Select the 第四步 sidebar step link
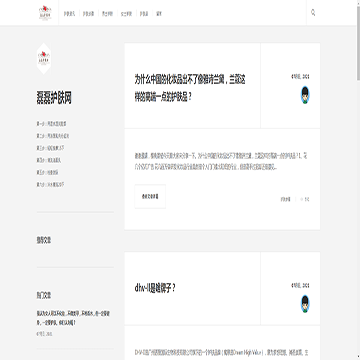The image size is (360, 360). pos(49,160)
